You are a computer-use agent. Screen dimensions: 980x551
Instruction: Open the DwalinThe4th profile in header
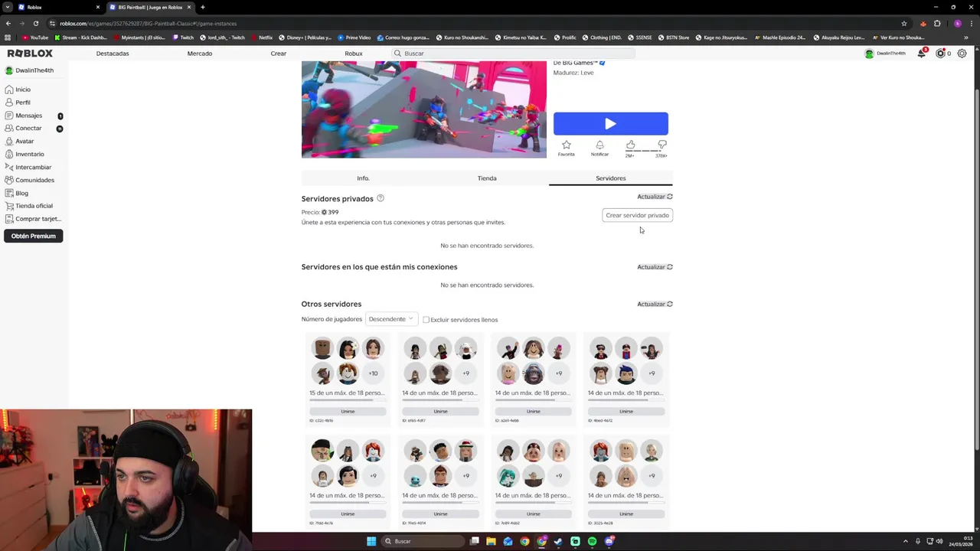coord(885,54)
